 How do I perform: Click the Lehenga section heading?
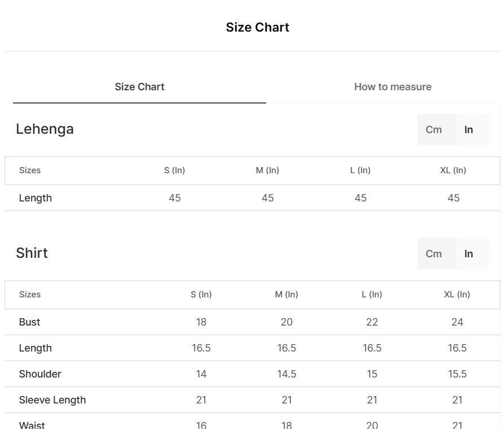click(x=45, y=129)
